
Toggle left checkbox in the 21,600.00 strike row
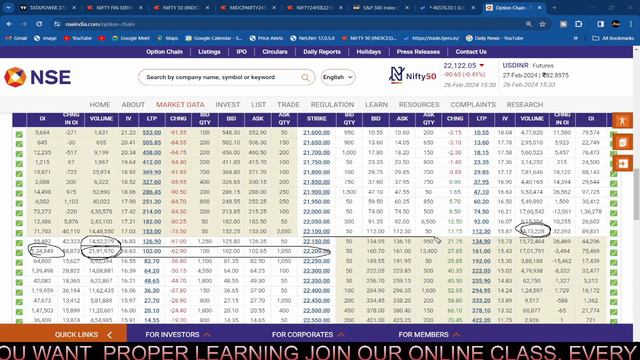coord(19,133)
